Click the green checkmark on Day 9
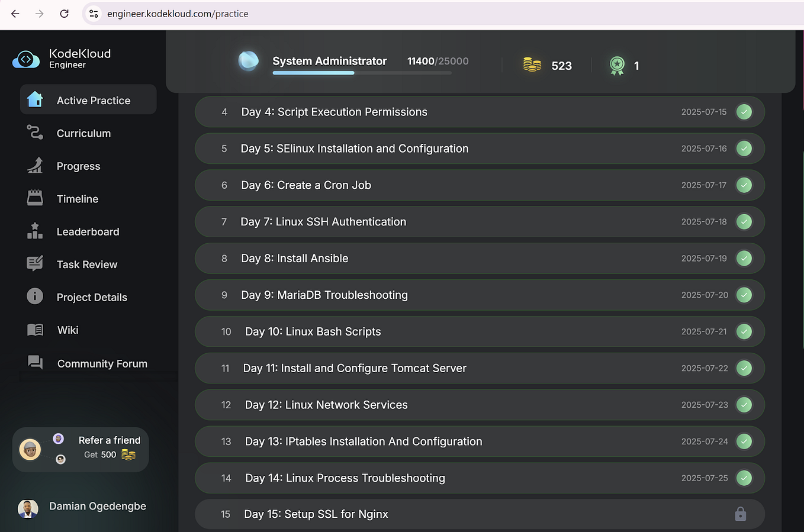 click(x=744, y=295)
